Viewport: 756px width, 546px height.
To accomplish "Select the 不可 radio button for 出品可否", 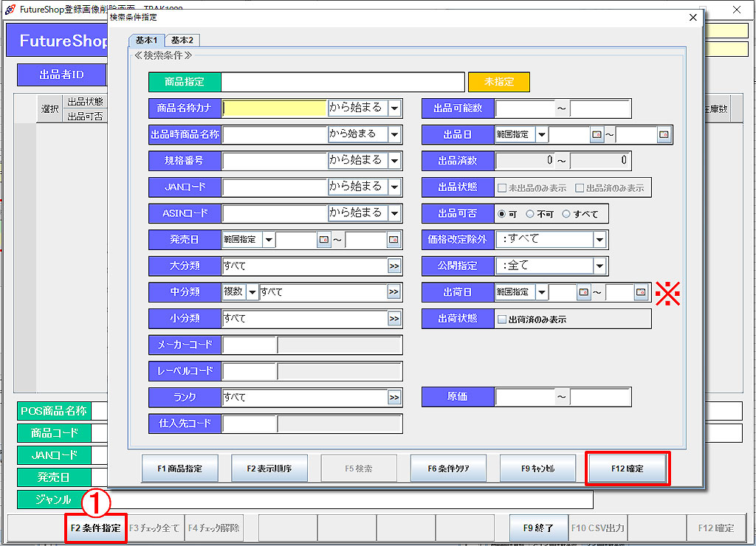I will [x=529, y=214].
